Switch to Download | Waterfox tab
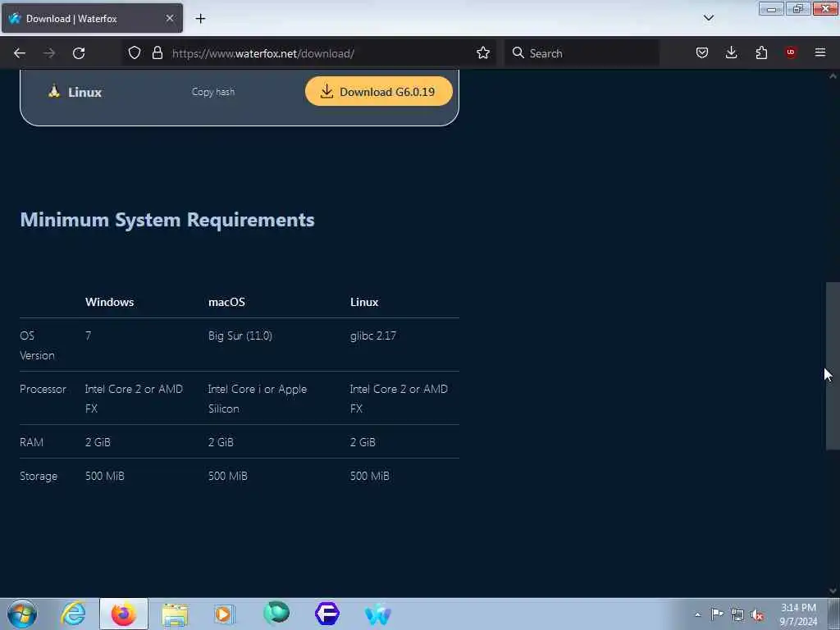This screenshot has width=840, height=630. 92,18
